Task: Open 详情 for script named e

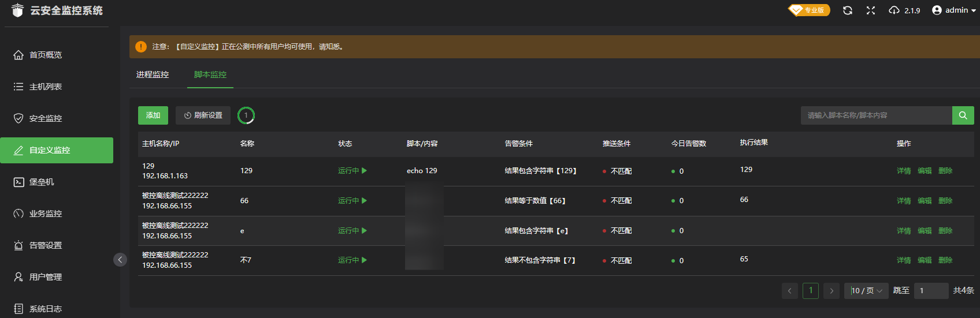Action: [904, 231]
